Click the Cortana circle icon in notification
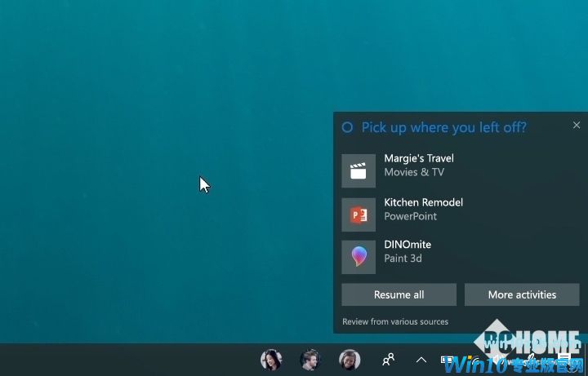The height and width of the screenshot is (376, 588). (x=347, y=127)
